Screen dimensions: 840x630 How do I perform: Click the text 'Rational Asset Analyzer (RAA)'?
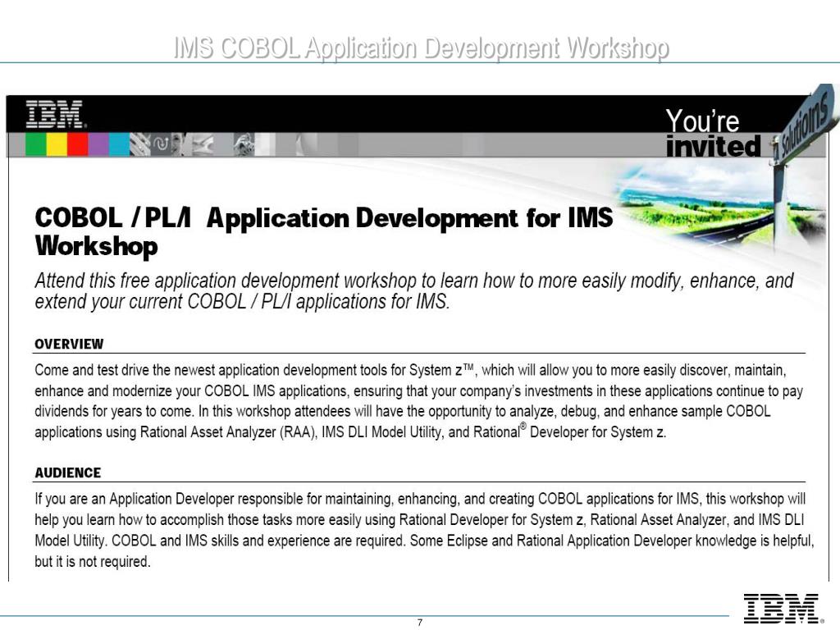[229, 431]
